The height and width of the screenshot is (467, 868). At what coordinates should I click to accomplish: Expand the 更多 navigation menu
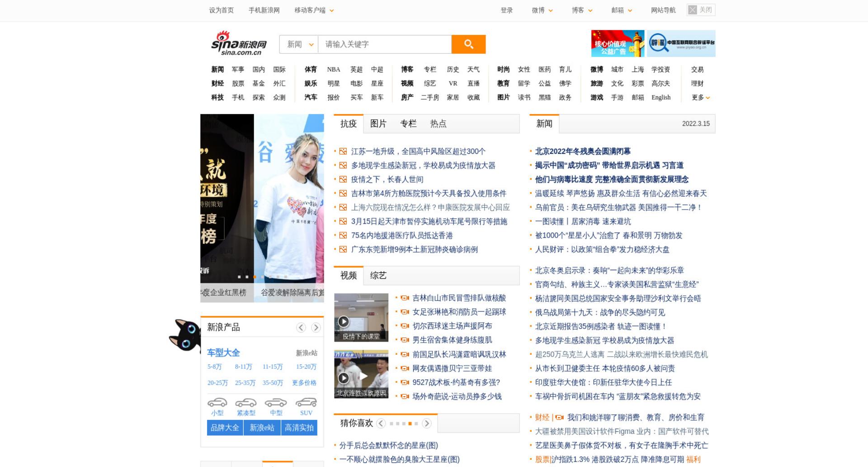point(701,98)
